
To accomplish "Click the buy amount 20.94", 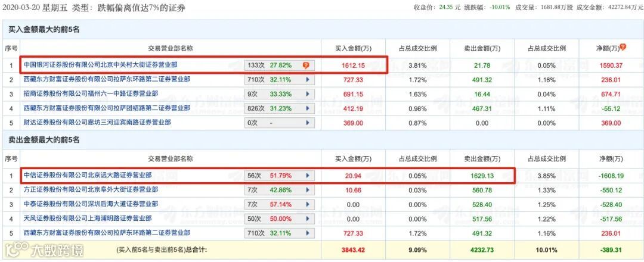I will 353,176.
